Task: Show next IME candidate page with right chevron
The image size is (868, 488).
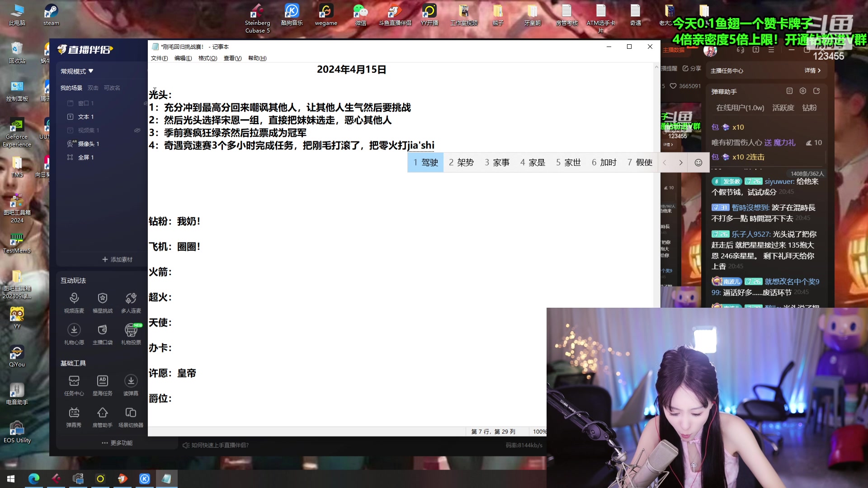Action: click(681, 162)
